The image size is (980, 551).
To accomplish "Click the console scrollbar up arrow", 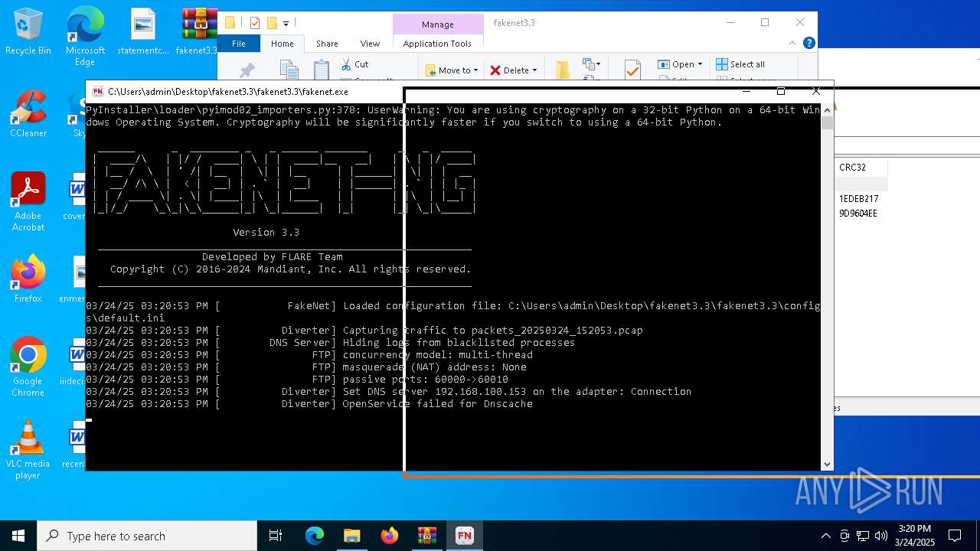I will (x=827, y=110).
